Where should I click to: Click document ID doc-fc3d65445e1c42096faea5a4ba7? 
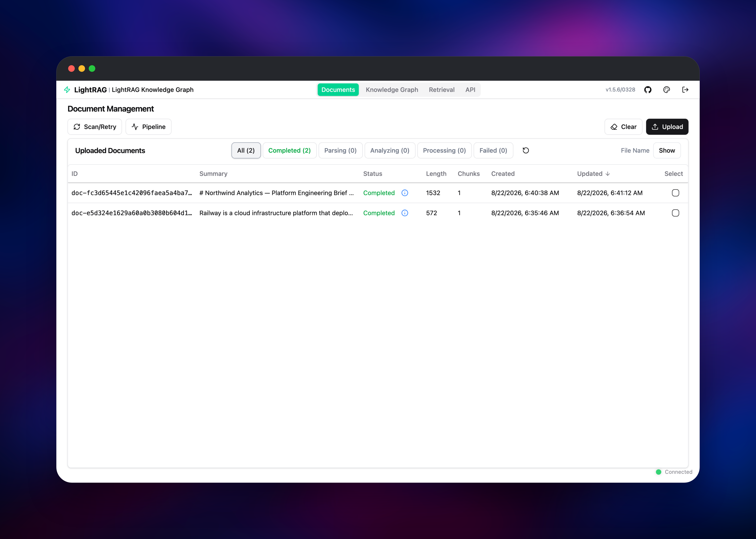tap(132, 193)
